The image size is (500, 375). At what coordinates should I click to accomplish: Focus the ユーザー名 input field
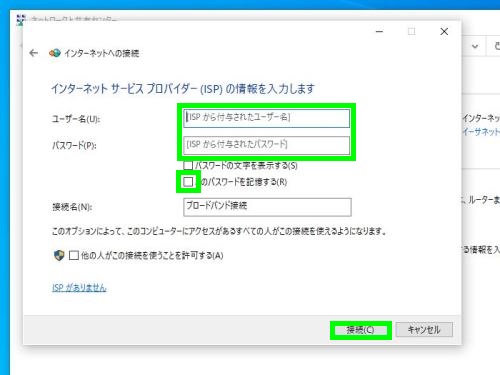(266, 118)
